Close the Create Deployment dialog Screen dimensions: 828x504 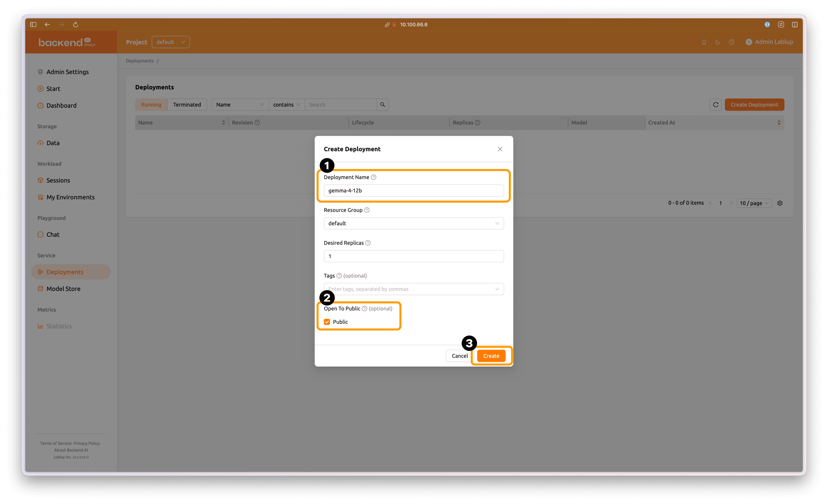pyautogui.click(x=500, y=149)
